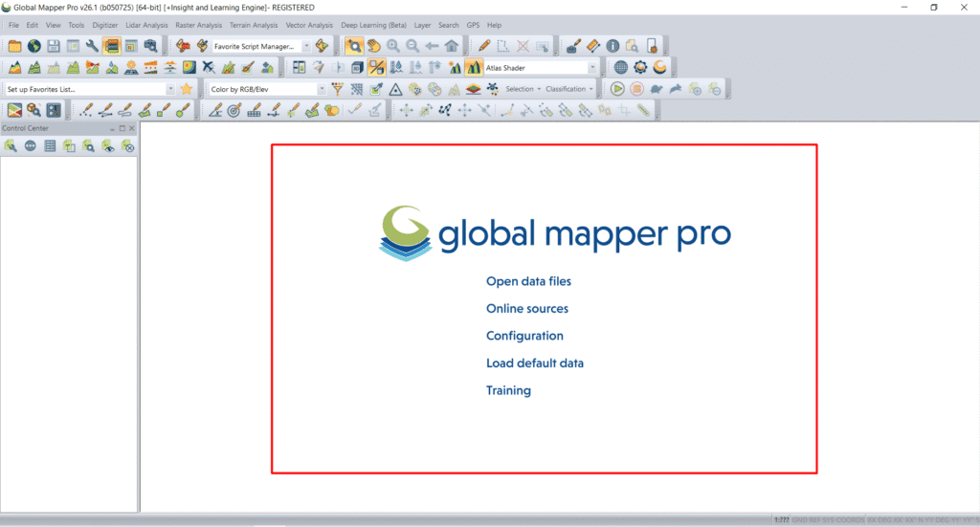Select the Digitizer pencil tool
Screen dimensions: 980x527
[x=483, y=46]
